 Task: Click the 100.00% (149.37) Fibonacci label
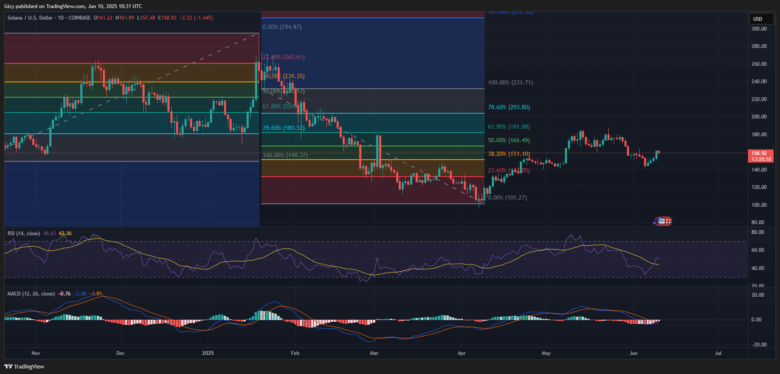coord(285,155)
